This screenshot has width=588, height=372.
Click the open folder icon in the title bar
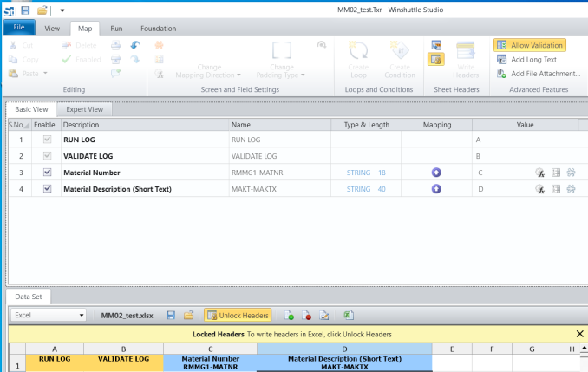(x=42, y=10)
